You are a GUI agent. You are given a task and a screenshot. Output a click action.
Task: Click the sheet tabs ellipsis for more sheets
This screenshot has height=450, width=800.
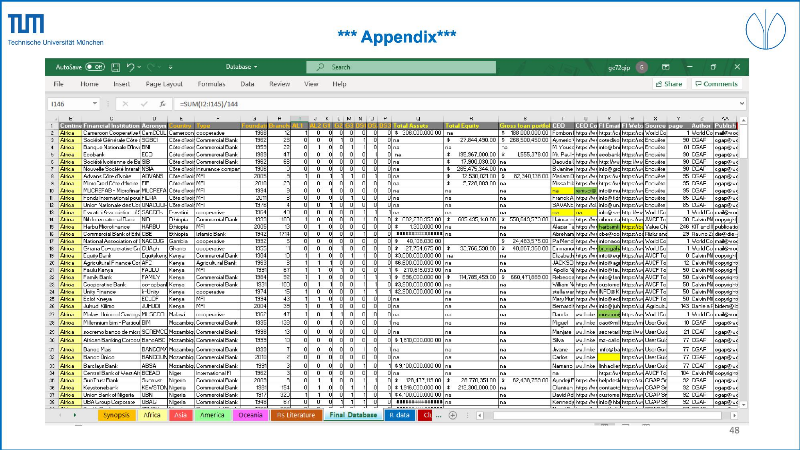438,416
